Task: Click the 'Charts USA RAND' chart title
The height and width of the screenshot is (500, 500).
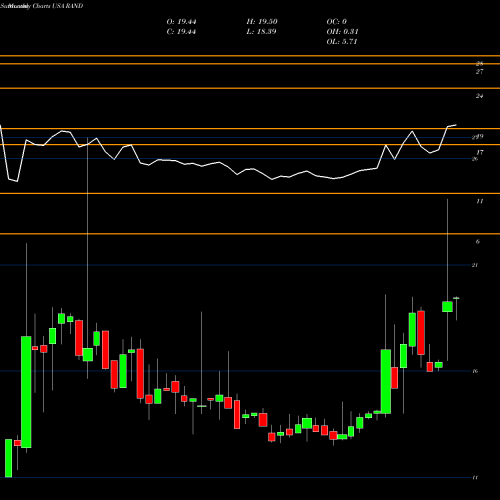Action: [x=58, y=6]
